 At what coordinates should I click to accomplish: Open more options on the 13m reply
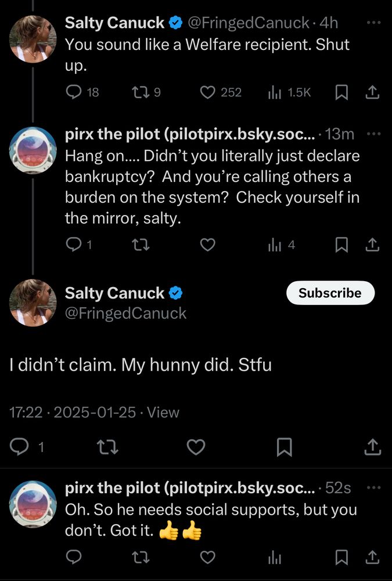click(x=373, y=134)
